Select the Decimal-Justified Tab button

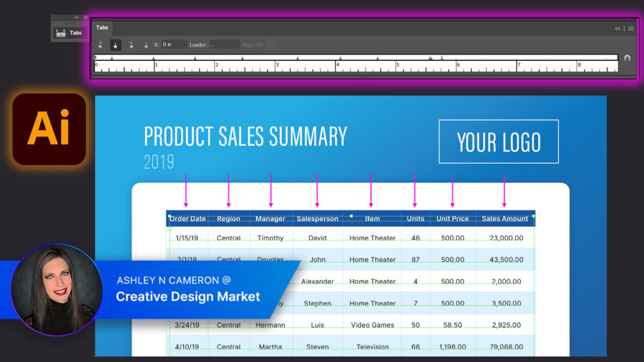point(146,45)
